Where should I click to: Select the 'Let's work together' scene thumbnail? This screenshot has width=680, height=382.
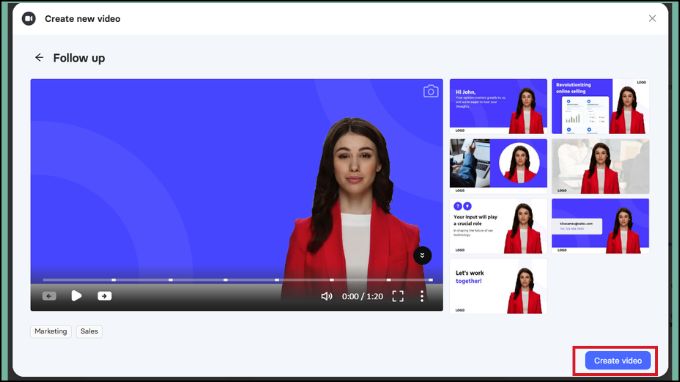(498, 287)
